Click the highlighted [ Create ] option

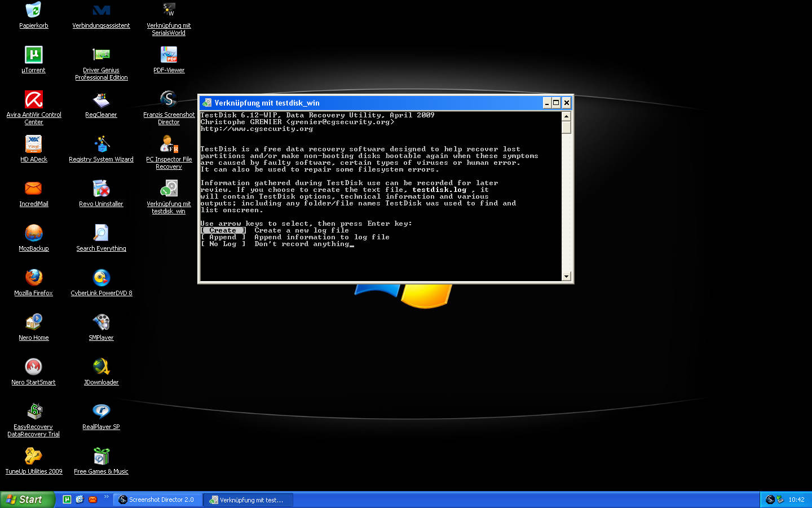(x=223, y=230)
